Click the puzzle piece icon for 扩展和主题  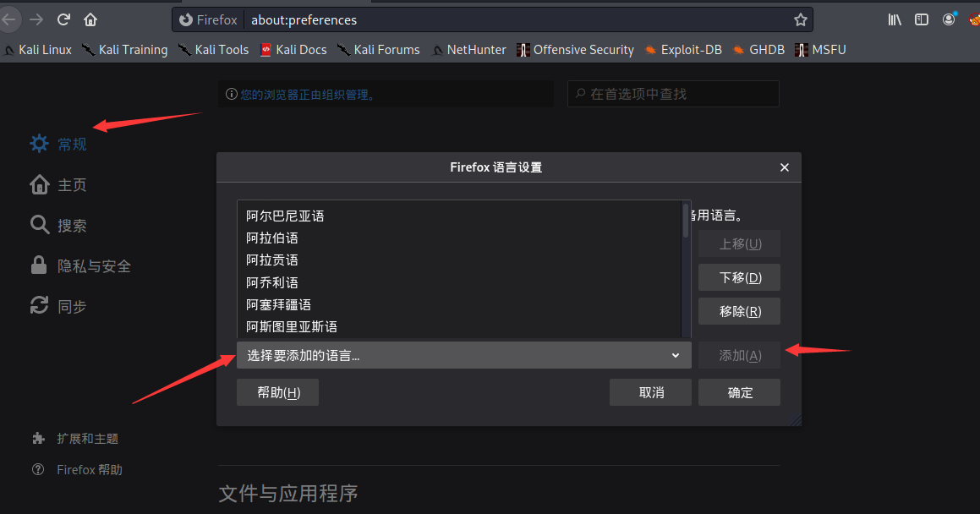pyautogui.click(x=38, y=439)
